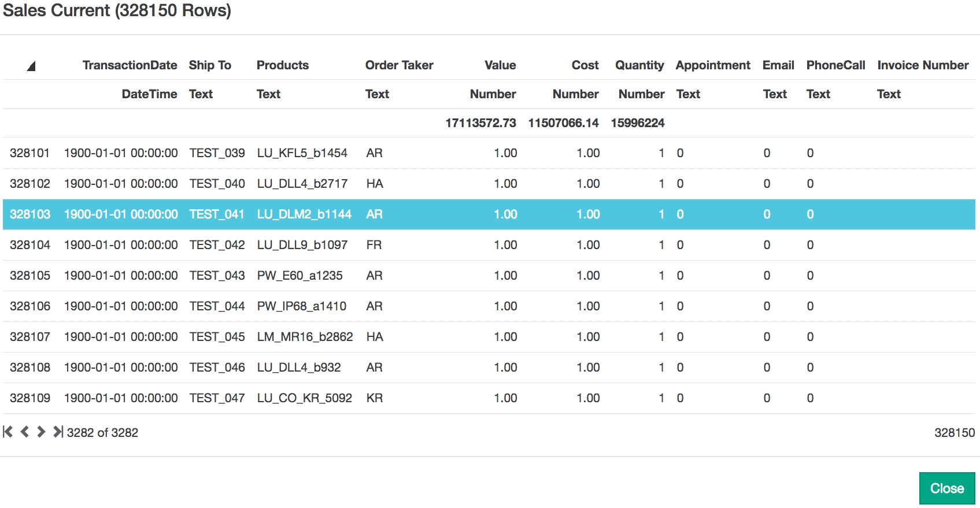Go to the first page of results
980x508 pixels.
[x=8, y=432]
